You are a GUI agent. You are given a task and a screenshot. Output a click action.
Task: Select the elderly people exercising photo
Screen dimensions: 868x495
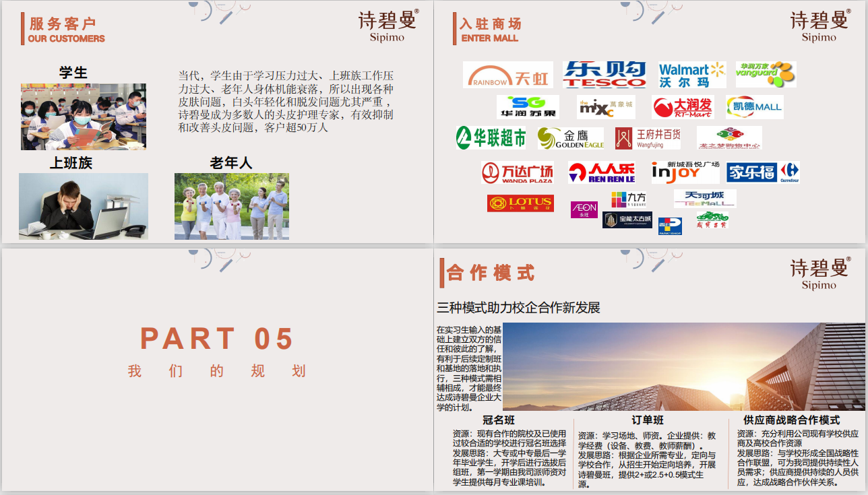click(x=231, y=206)
